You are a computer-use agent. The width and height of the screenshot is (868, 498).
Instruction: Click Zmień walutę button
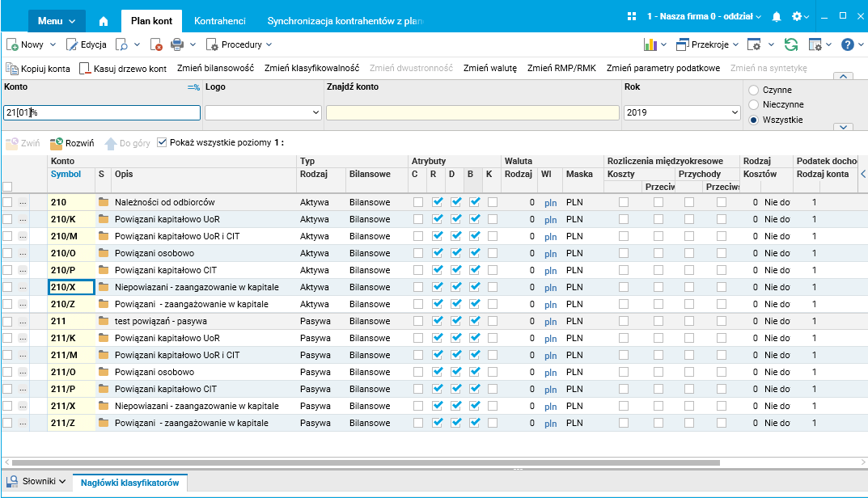pos(489,69)
